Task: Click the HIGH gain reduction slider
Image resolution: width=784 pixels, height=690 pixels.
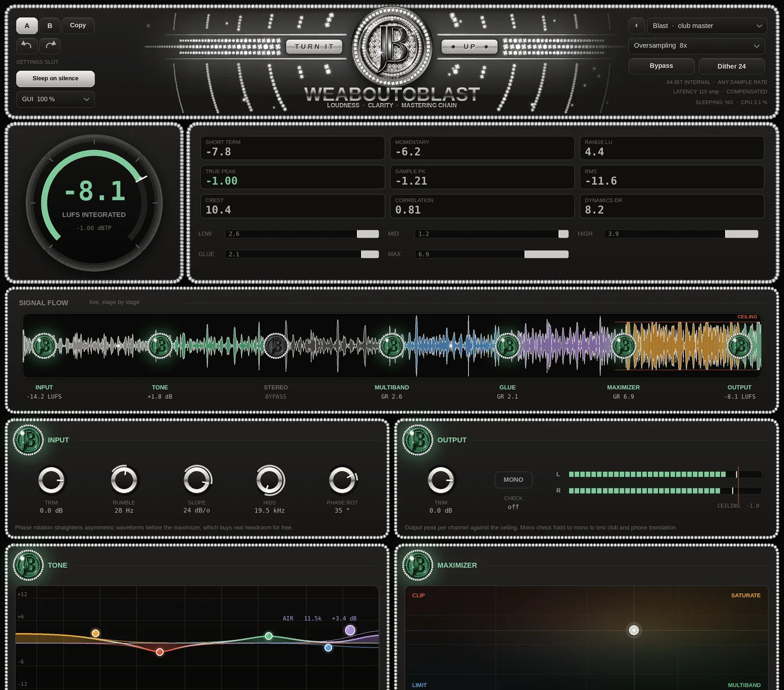Action: [682, 234]
